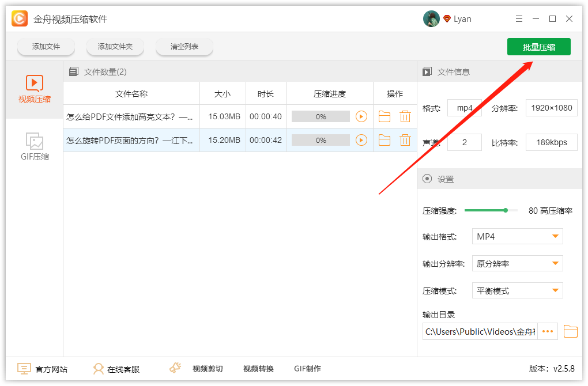
Task: Start compressing the 添加高亮文本 video row
Action: tap(361, 116)
